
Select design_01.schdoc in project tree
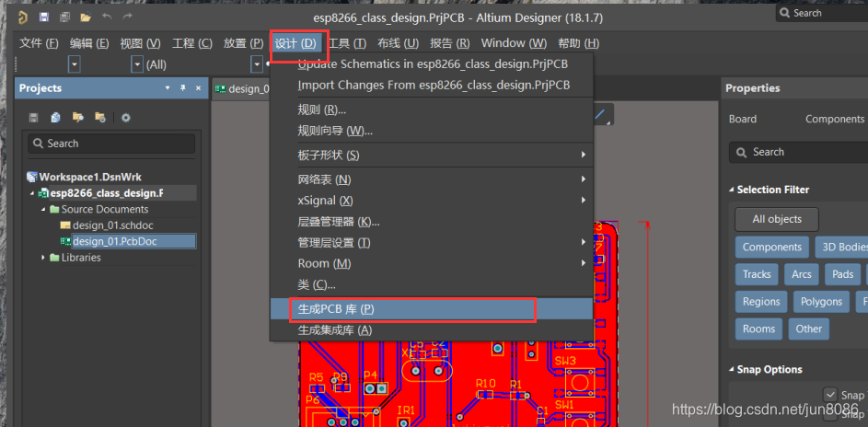click(112, 225)
